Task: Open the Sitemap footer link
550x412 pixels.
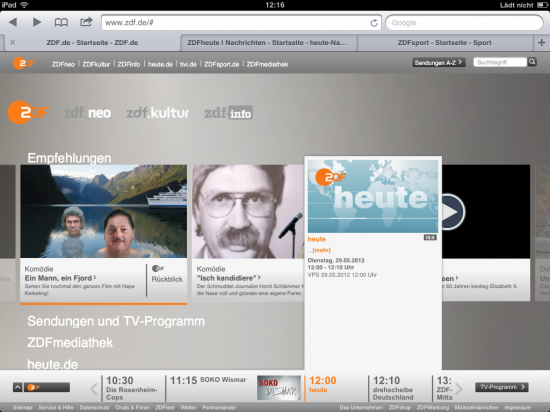Action: (x=22, y=407)
